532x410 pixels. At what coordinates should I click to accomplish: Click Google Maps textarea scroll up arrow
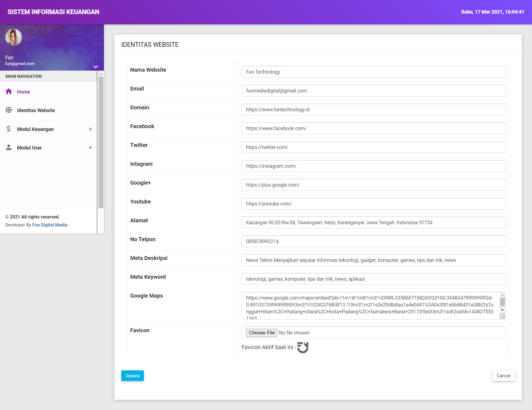(502, 295)
